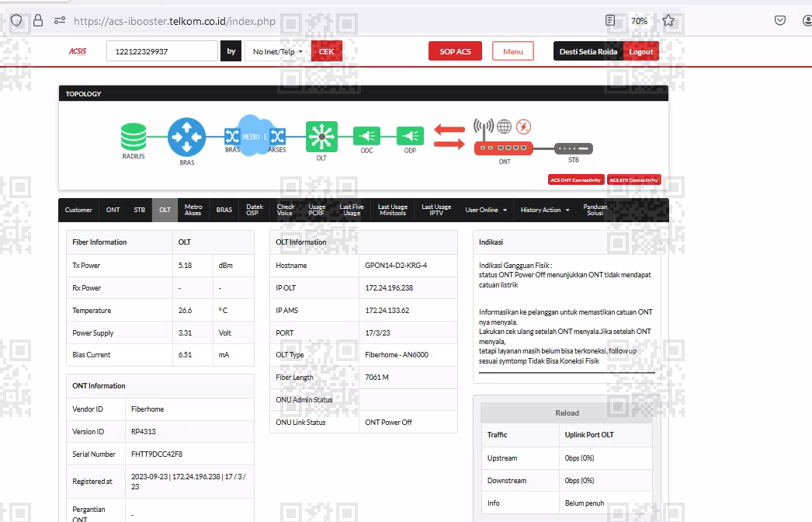Switch to the Customer tab
812x522 pixels.
pyautogui.click(x=78, y=210)
